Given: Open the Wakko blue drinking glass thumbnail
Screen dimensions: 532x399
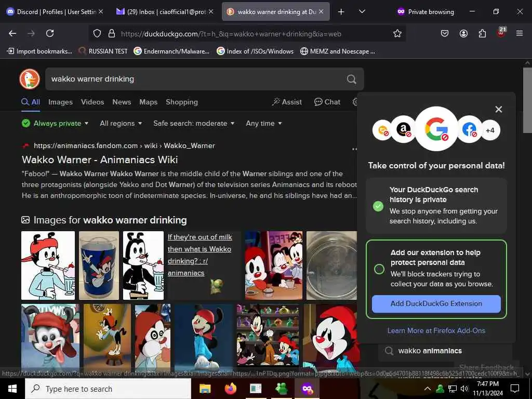Looking at the screenshot, I should (x=99, y=265).
